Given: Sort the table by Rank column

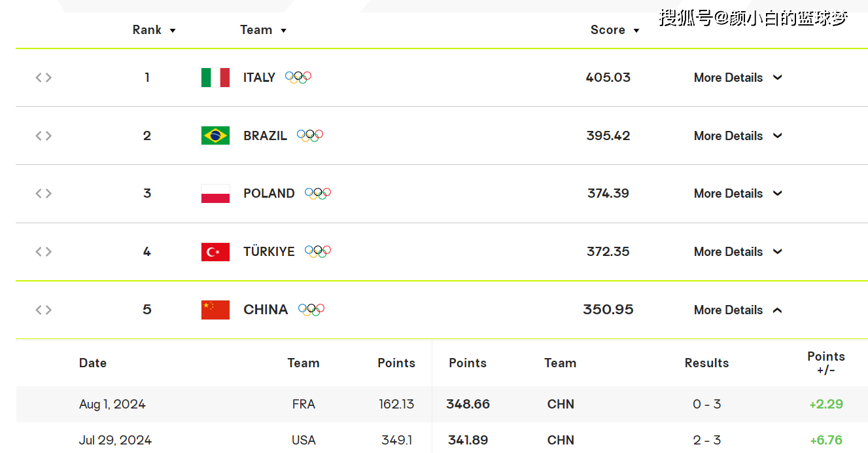Looking at the screenshot, I should [154, 30].
